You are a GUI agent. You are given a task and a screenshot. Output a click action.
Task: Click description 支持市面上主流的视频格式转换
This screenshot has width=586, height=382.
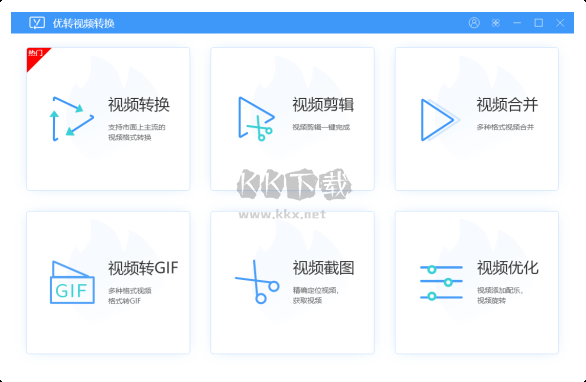pyautogui.click(x=137, y=132)
